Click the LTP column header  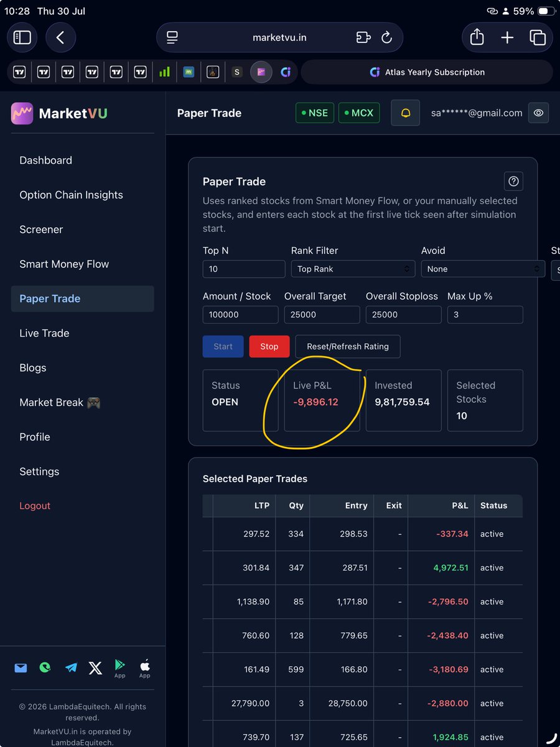[262, 505]
